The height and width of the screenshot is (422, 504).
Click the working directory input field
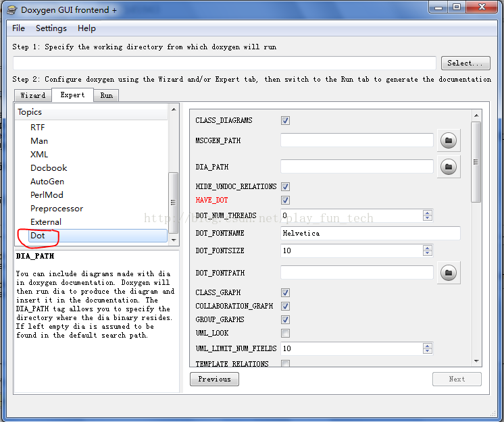click(x=224, y=63)
